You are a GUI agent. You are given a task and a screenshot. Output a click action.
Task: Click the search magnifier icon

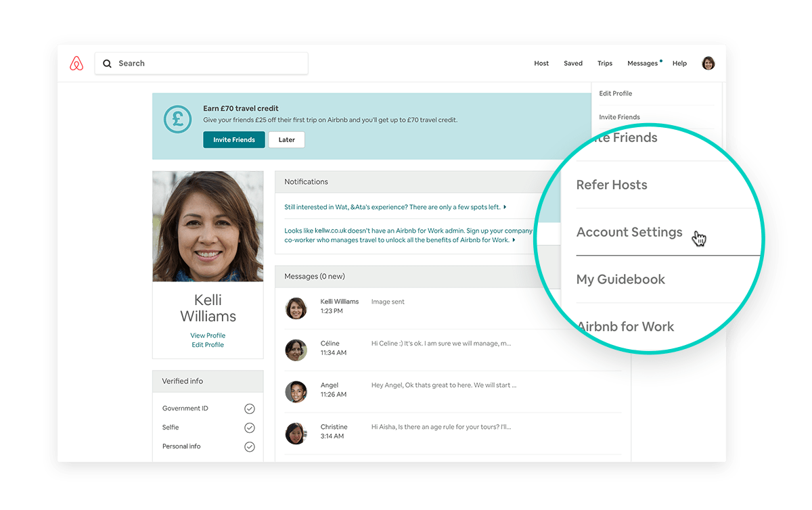pos(107,64)
